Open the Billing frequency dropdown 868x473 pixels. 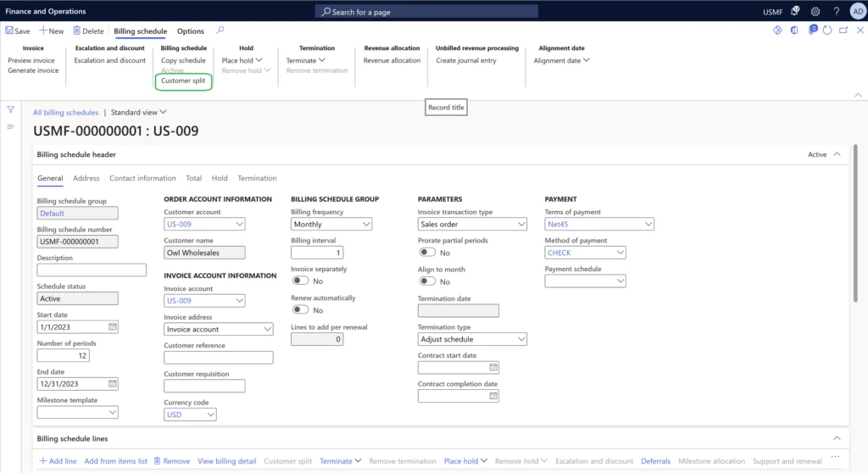click(366, 224)
